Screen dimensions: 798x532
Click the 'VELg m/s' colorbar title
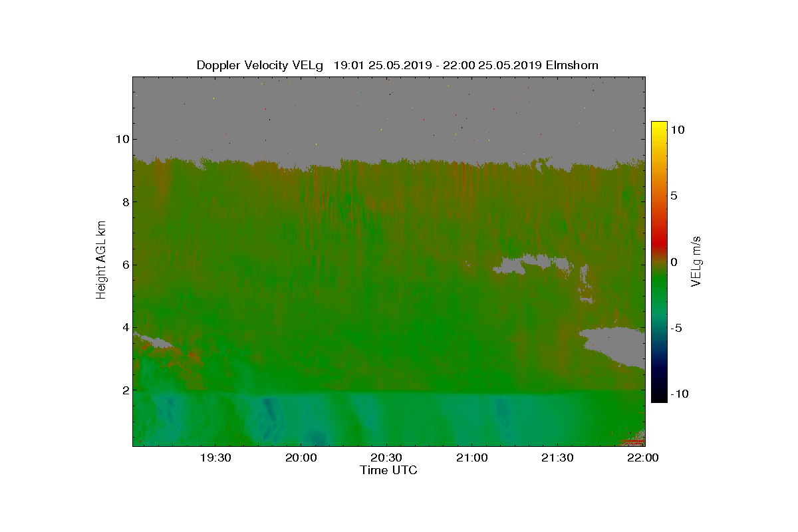(696, 261)
